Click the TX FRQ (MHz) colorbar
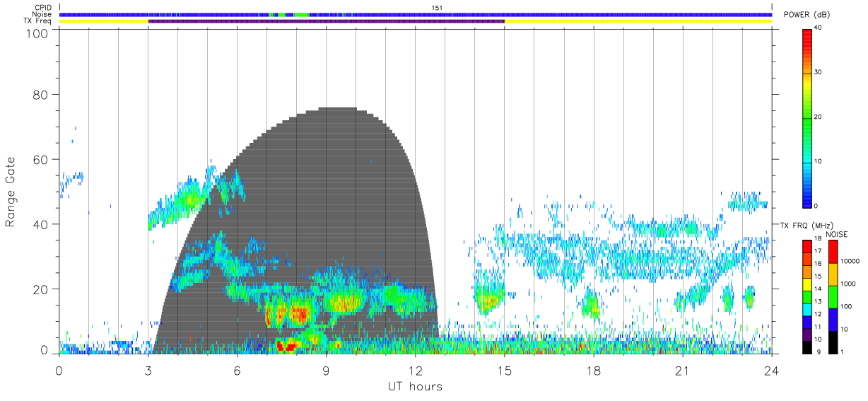This screenshot has width=868, height=401. (807, 297)
